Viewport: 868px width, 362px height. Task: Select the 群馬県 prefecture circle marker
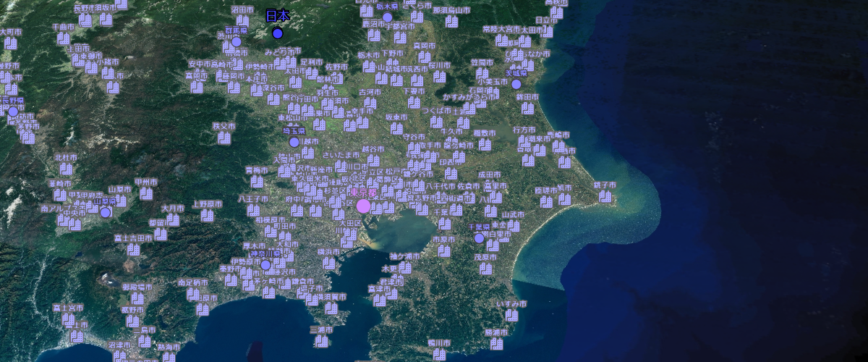click(x=237, y=42)
